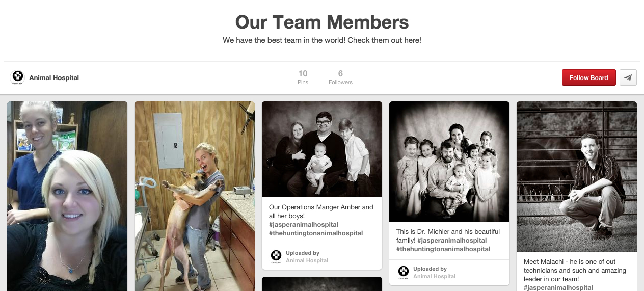The height and width of the screenshot is (291, 644).
Task: Open Malachi kneeling photo pin
Action: pyautogui.click(x=577, y=176)
